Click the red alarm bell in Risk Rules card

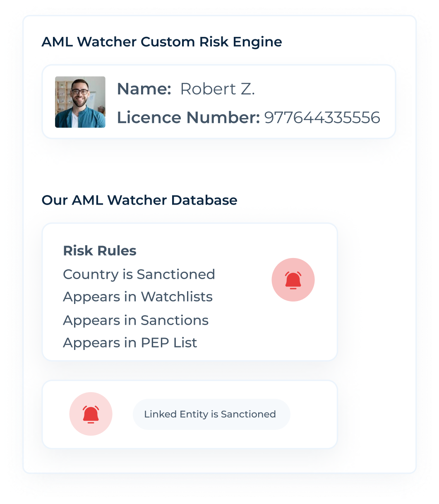click(293, 280)
